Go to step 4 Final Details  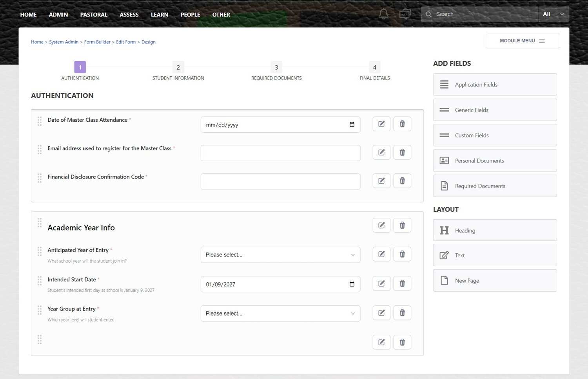pos(374,67)
